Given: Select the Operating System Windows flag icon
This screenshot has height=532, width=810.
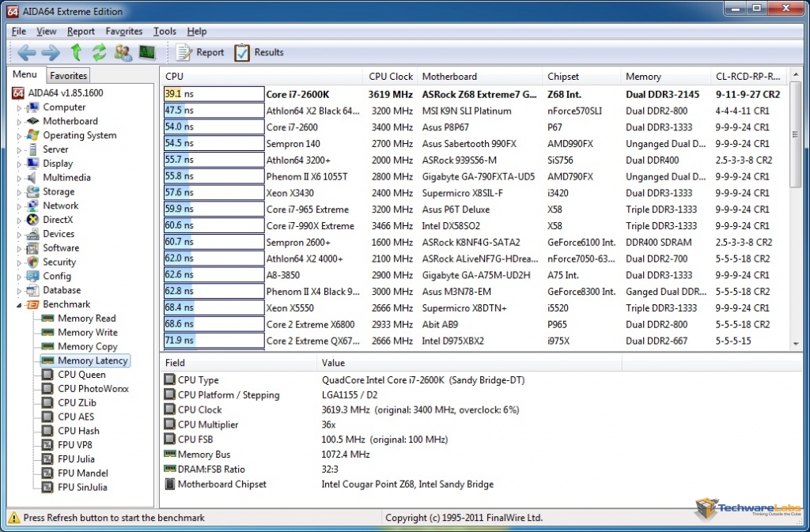Looking at the screenshot, I should click(33, 135).
